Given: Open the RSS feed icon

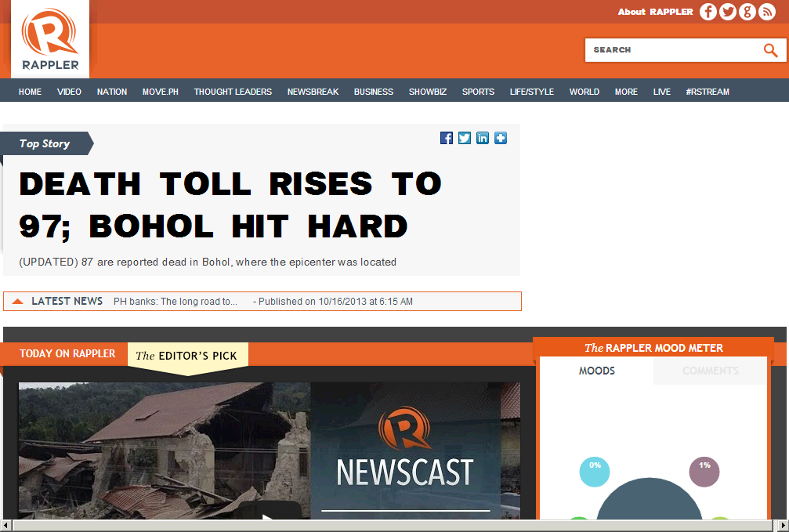Looking at the screenshot, I should (x=766, y=12).
